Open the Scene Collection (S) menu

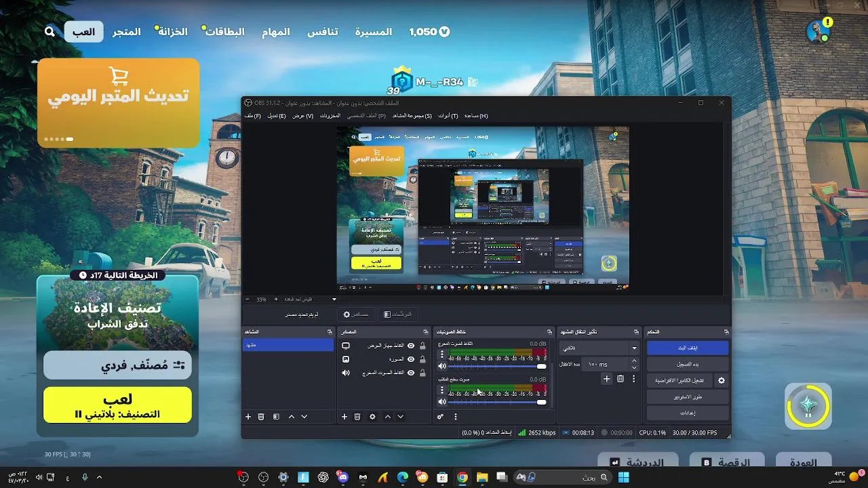click(412, 116)
